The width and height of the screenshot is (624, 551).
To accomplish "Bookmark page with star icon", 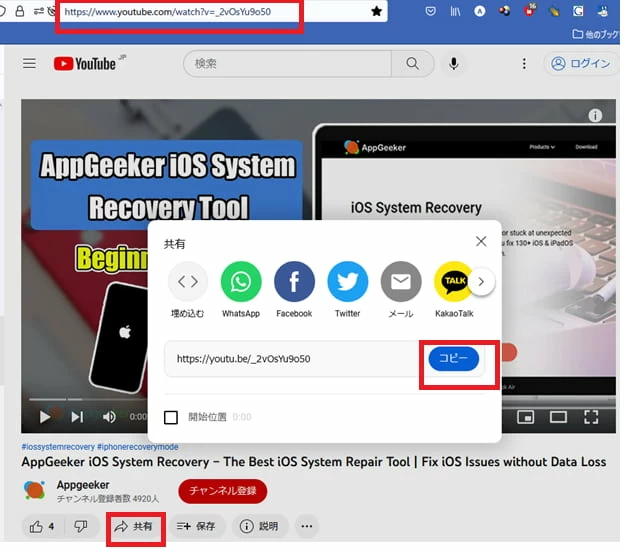I will pyautogui.click(x=376, y=12).
